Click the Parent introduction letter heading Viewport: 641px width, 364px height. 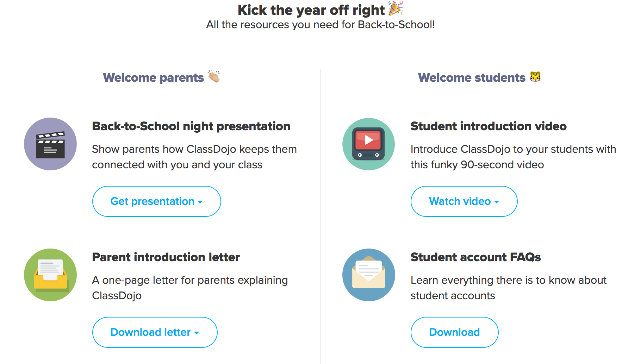point(166,257)
